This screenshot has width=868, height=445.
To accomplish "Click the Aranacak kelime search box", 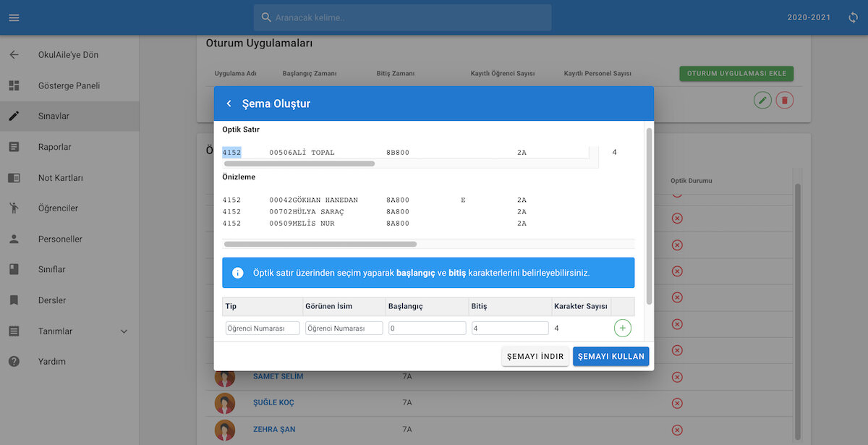I will 402,17.
